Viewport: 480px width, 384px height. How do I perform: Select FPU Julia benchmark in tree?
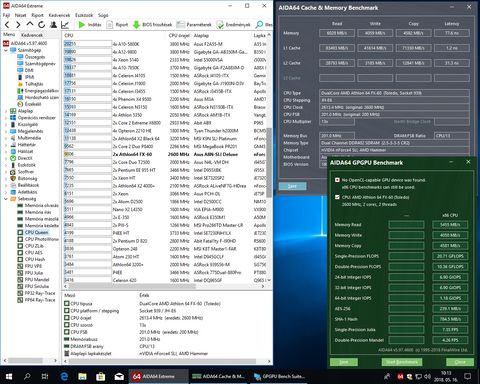(34, 273)
